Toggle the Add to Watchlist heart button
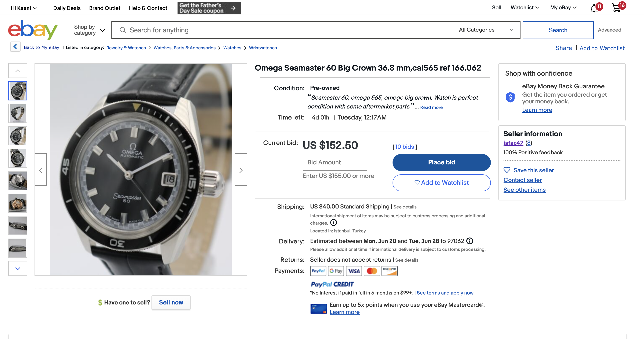 point(441,183)
